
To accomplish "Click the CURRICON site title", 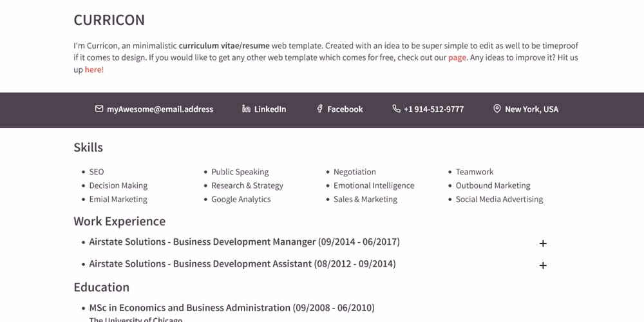I will (x=109, y=20).
